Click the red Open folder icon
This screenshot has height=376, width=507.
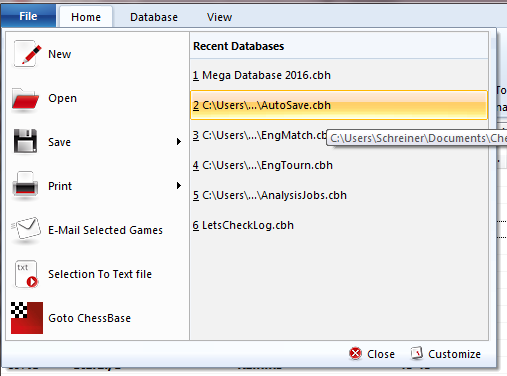coord(26,99)
